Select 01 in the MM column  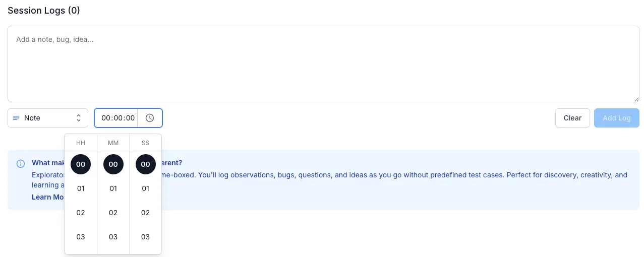(x=113, y=188)
